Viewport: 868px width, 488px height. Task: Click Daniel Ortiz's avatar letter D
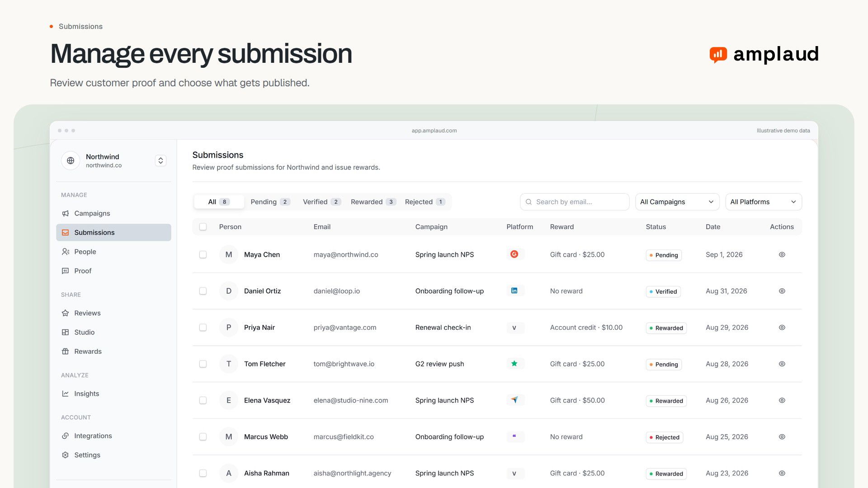click(x=229, y=291)
